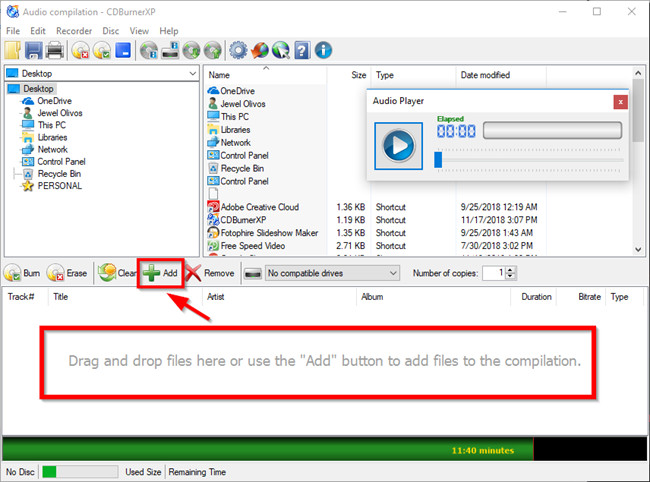This screenshot has width=650, height=482.
Task: Click the Save compilation floppy disk icon
Action: point(35,50)
